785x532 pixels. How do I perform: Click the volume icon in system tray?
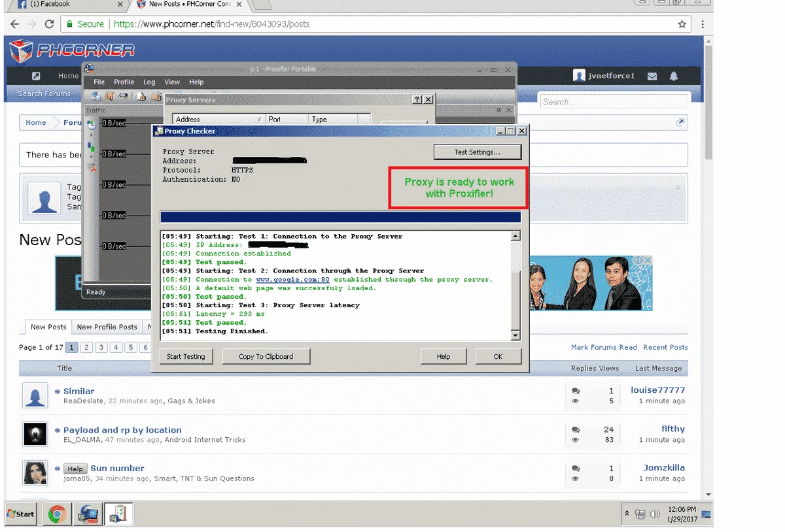654,514
